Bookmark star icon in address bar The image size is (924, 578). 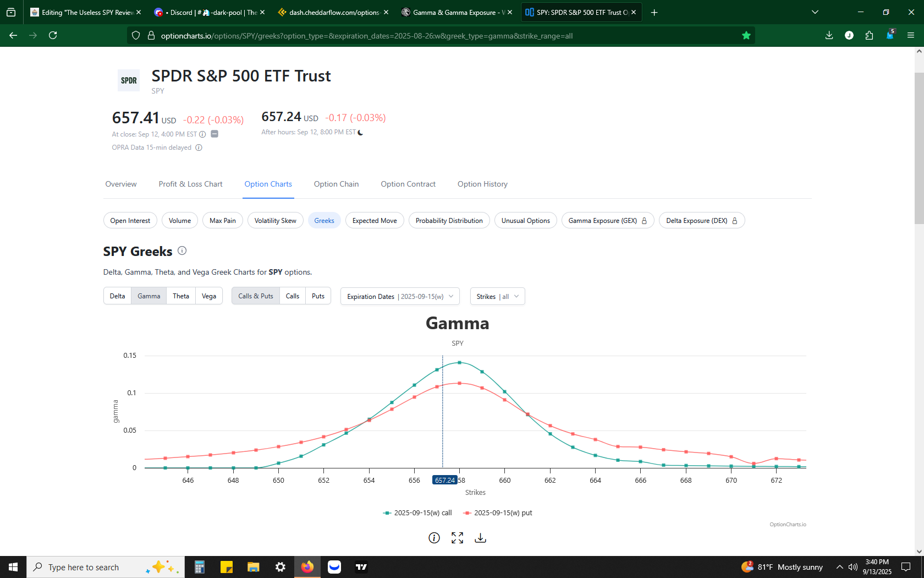coord(746,36)
